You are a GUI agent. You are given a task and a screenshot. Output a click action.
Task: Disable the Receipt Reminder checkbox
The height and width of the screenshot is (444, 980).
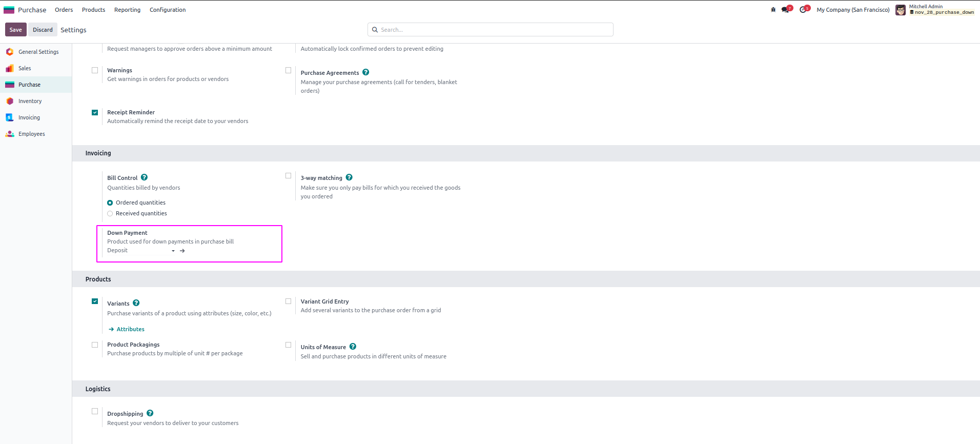point(95,113)
